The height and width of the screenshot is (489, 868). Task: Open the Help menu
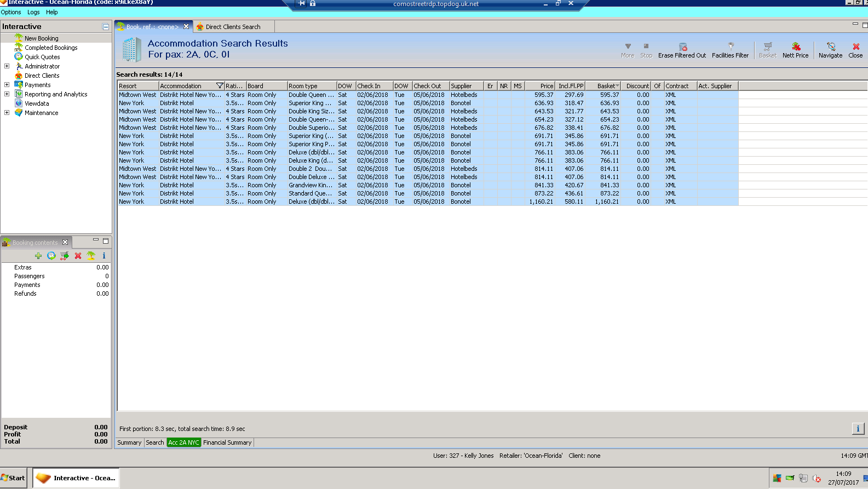pos(52,12)
